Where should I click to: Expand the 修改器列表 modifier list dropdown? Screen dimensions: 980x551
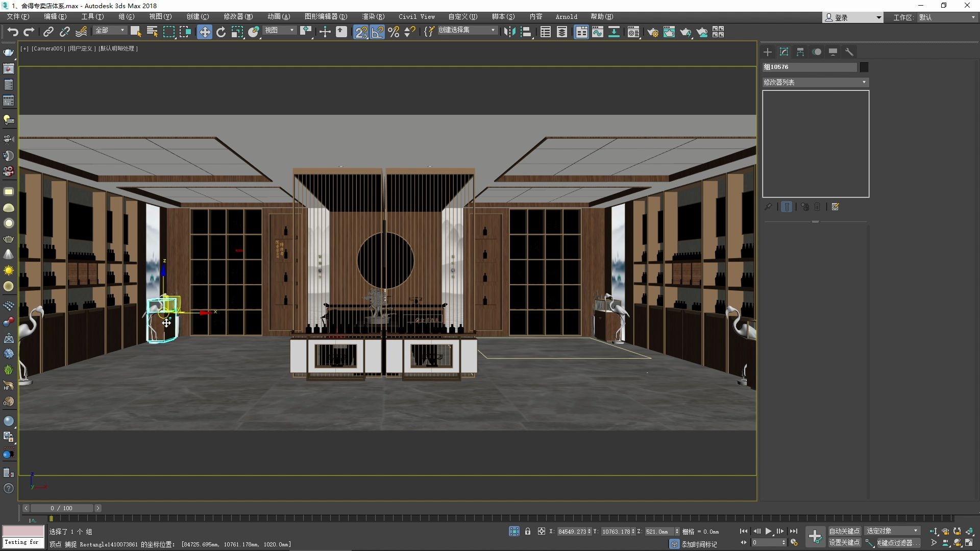point(815,82)
